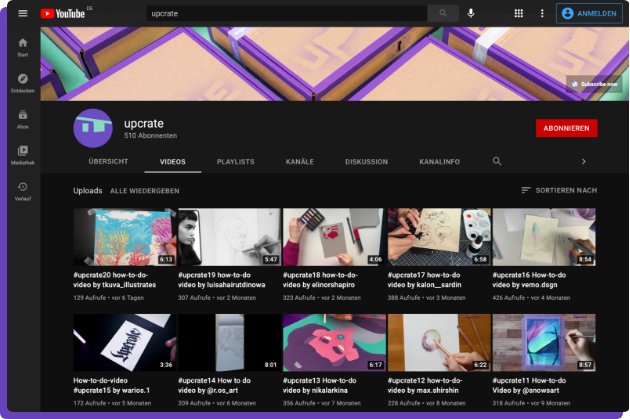
Task: Open #upcrate13 pink skull thumbnail
Action: (334, 342)
